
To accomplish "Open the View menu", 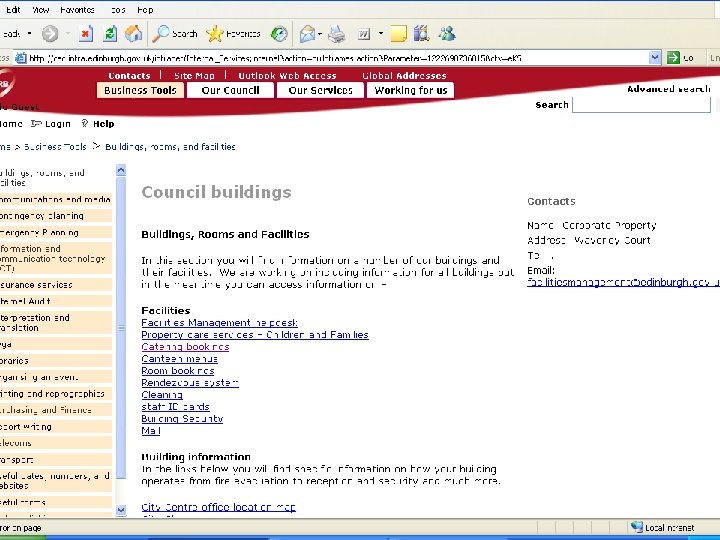I will point(40,10).
